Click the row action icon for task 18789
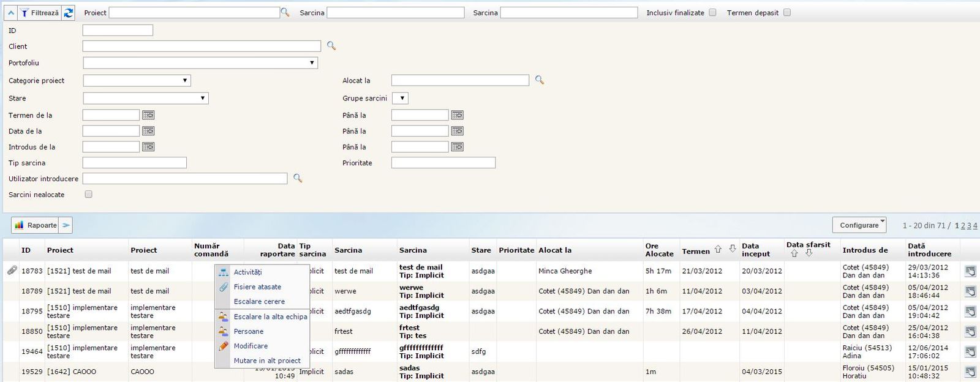980x382 pixels. click(970, 291)
